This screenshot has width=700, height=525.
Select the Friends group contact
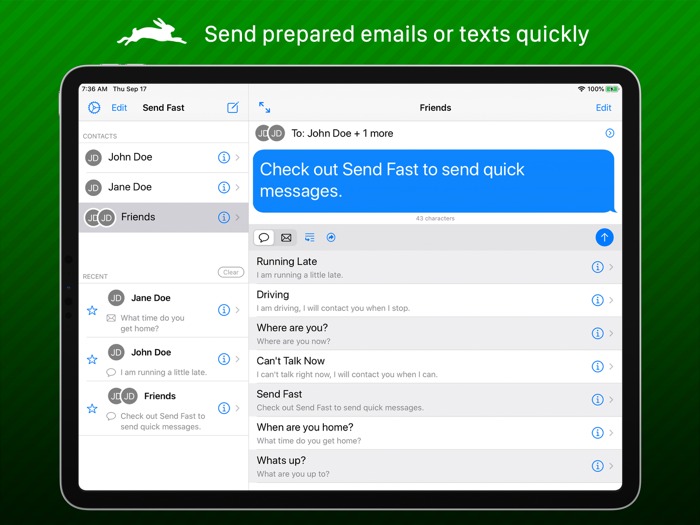tap(163, 217)
